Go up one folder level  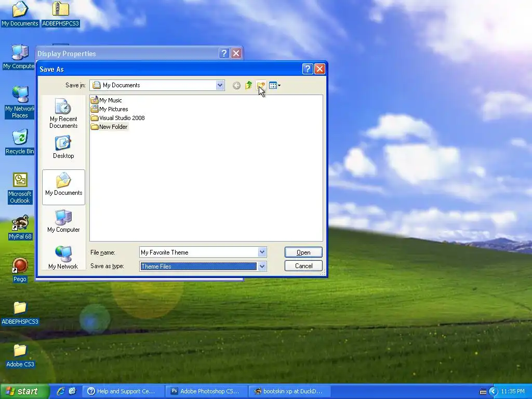tap(249, 85)
